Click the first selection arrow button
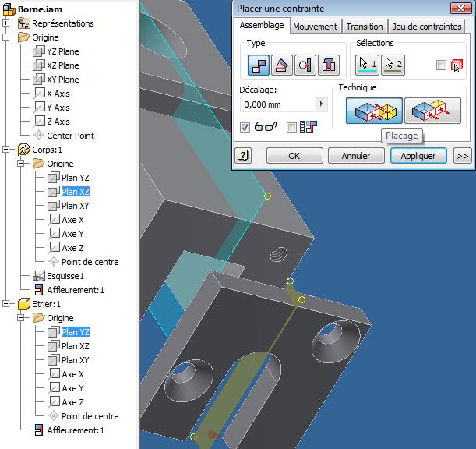Image resolution: width=476 pixels, height=449 pixels. 367,65
